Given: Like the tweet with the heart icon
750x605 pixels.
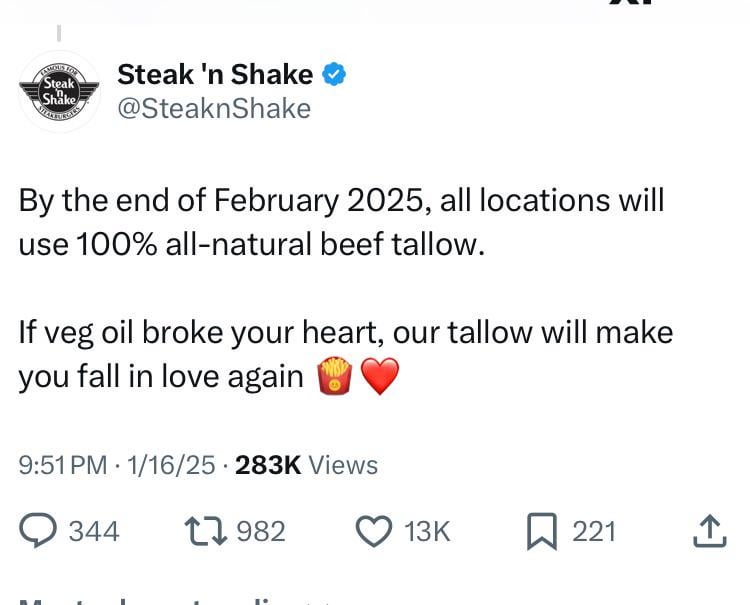Looking at the screenshot, I should click(375, 530).
